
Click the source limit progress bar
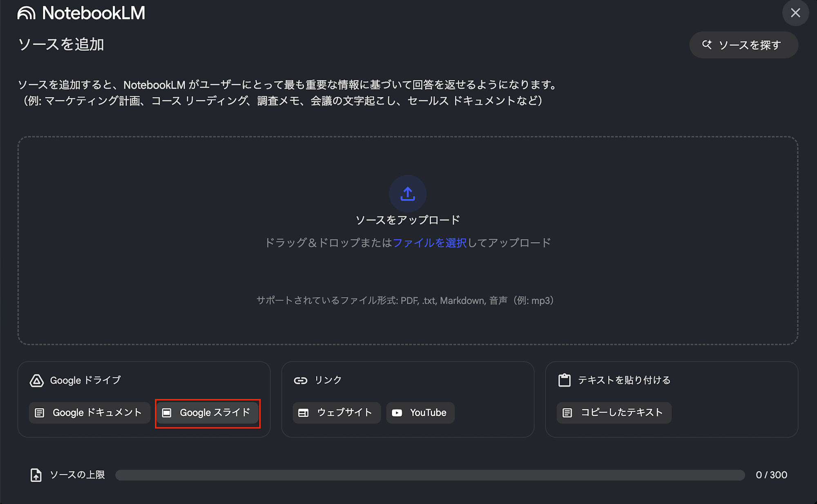point(430,475)
